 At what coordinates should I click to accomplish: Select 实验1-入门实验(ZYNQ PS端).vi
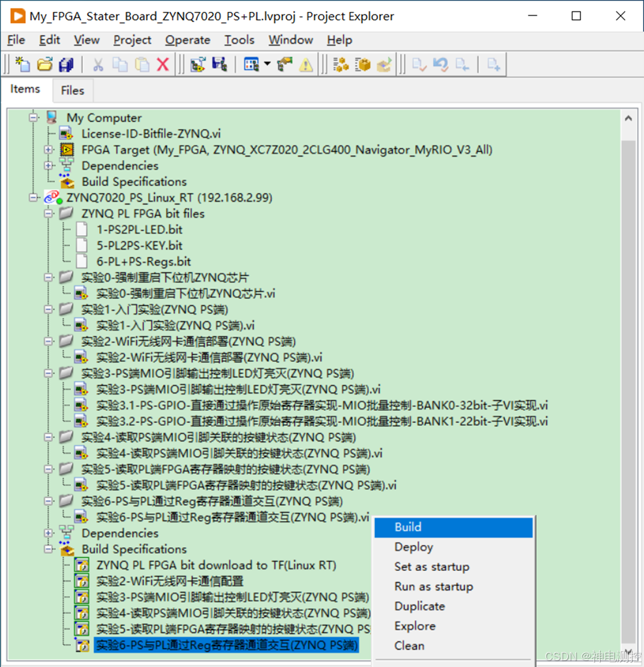coord(175,325)
